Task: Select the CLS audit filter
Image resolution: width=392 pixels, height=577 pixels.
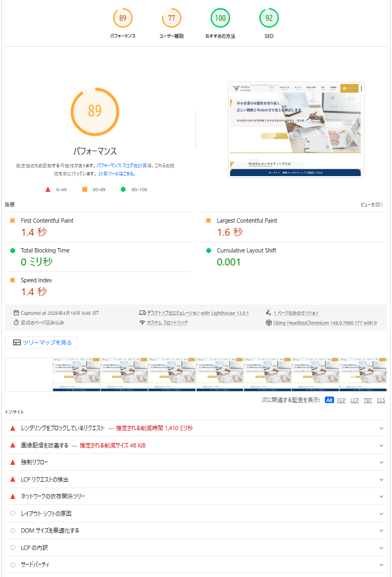Action: click(381, 400)
